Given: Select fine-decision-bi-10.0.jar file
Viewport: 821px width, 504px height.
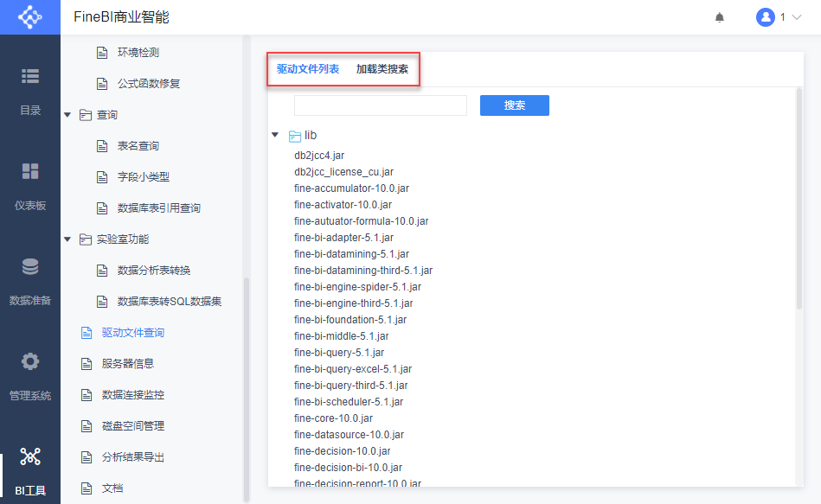Looking at the screenshot, I should coord(348,468).
